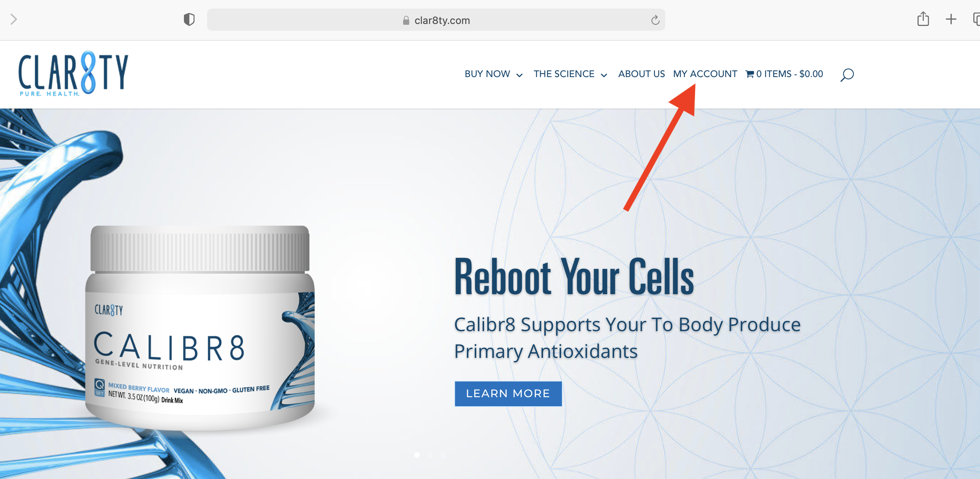Open a new tab with the plus icon
980x479 pixels.
pyautogui.click(x=951, y=19)
